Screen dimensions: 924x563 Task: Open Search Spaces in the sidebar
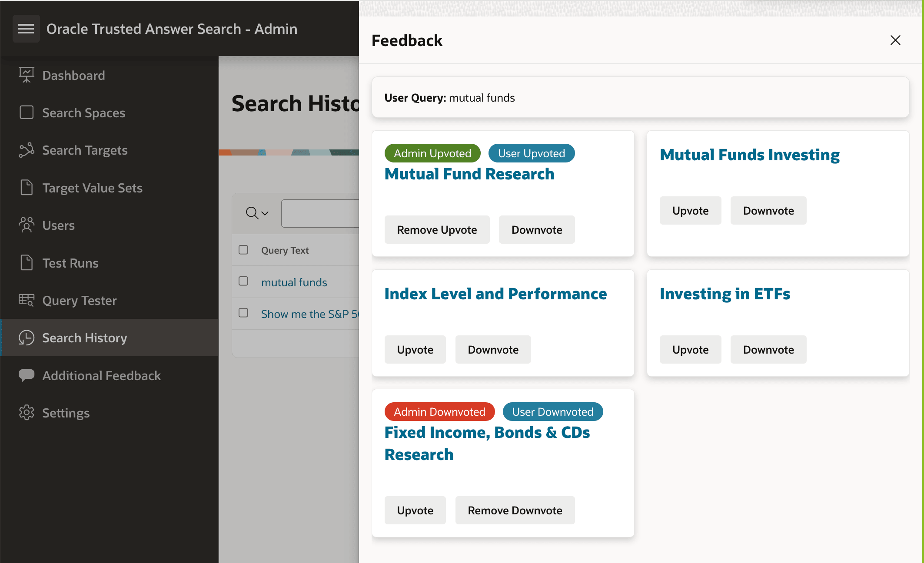[x=83, y=113]
